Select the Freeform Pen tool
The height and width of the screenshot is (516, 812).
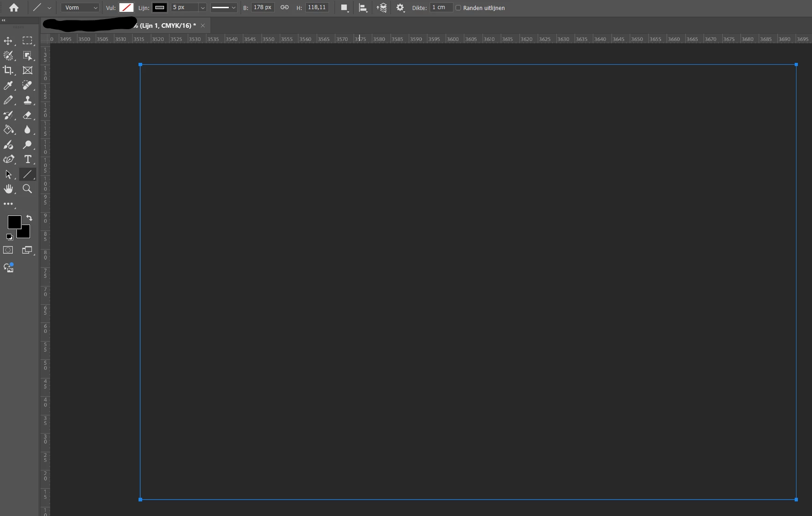click(8, 159)
